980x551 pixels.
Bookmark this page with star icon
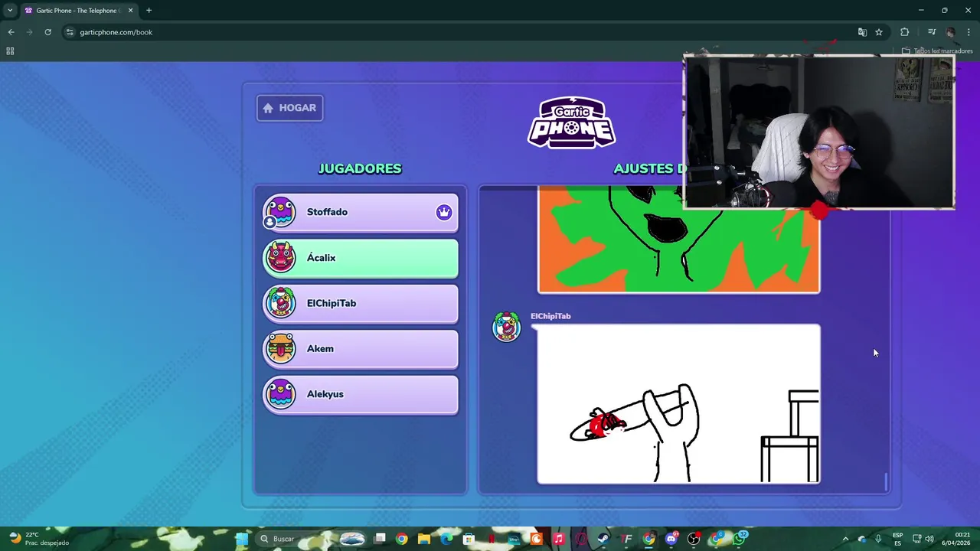(879, 32)
